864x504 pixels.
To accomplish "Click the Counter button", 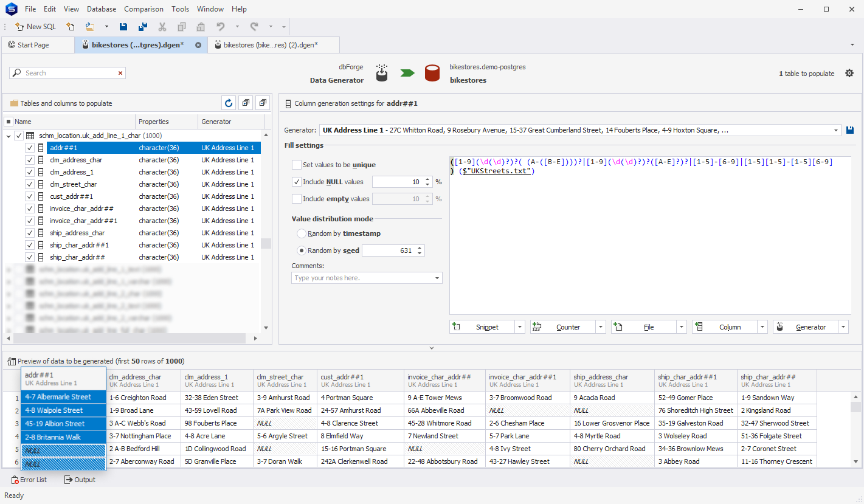I will (563, 327).
